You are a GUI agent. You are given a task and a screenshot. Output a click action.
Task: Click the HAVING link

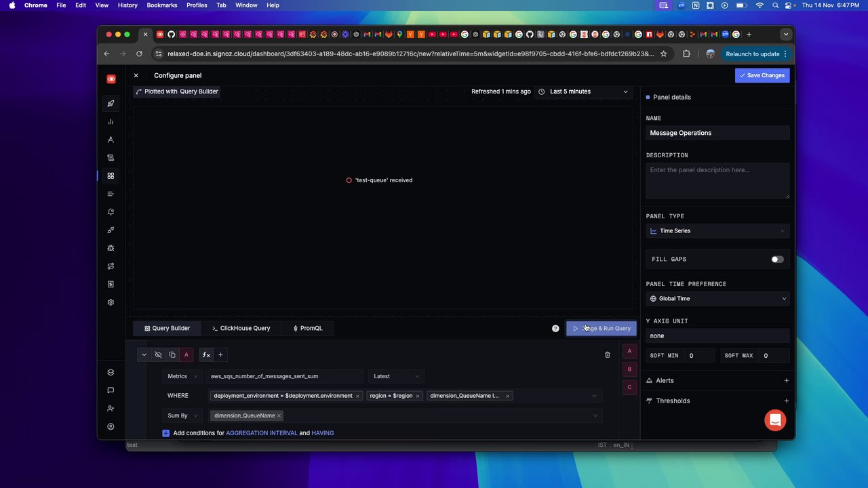pos(323,433)
